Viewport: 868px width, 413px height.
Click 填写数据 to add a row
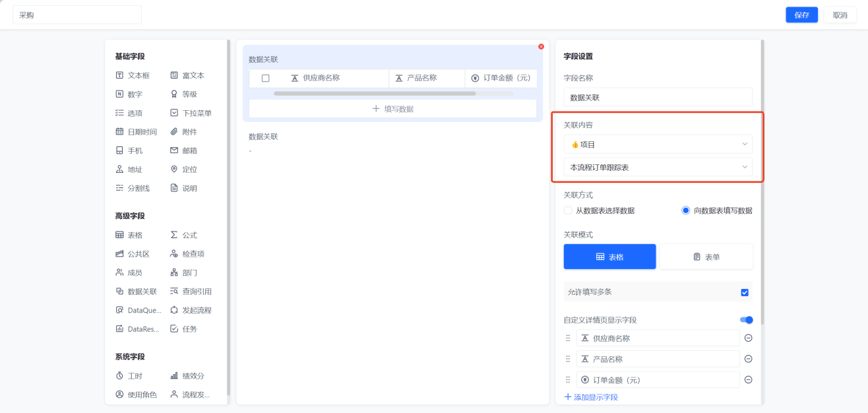(x=392, y=109)
